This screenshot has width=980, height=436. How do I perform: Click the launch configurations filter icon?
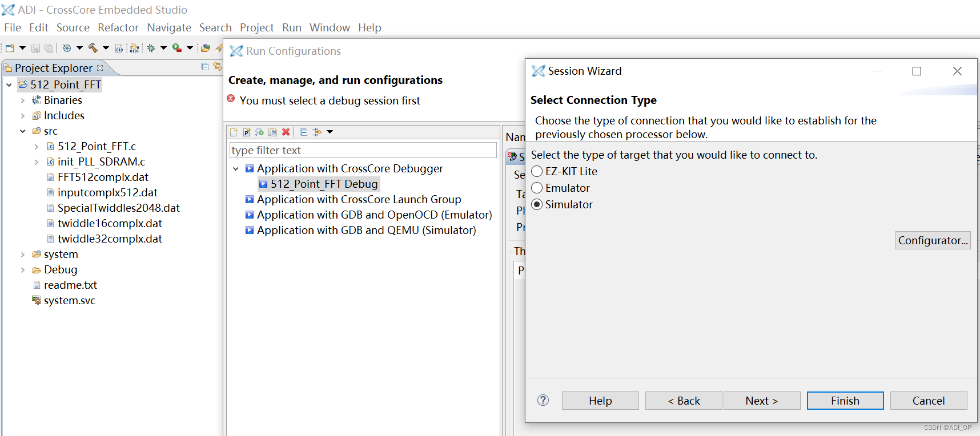click(317, 132)
